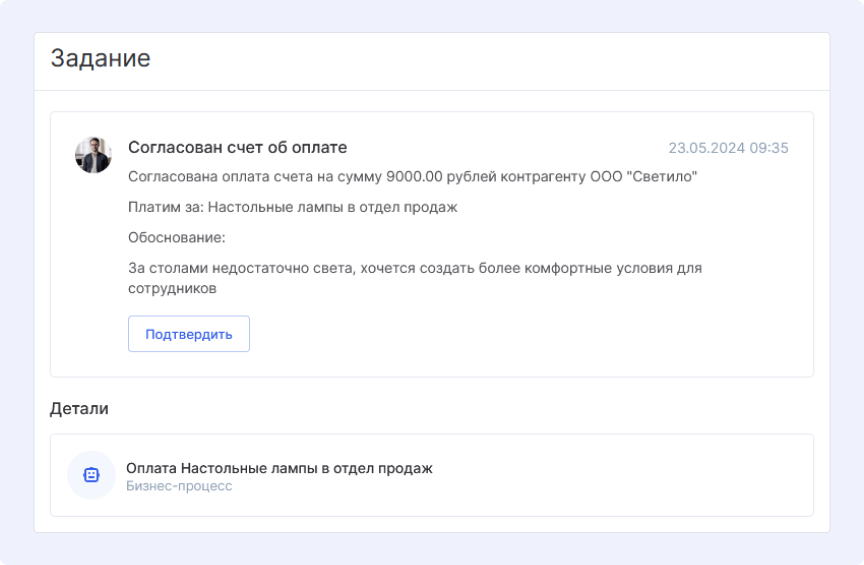This screenshot has width=864, height=565.
Task: Click empty space right of Подтвердить button
Action: (x=520, y=334)
